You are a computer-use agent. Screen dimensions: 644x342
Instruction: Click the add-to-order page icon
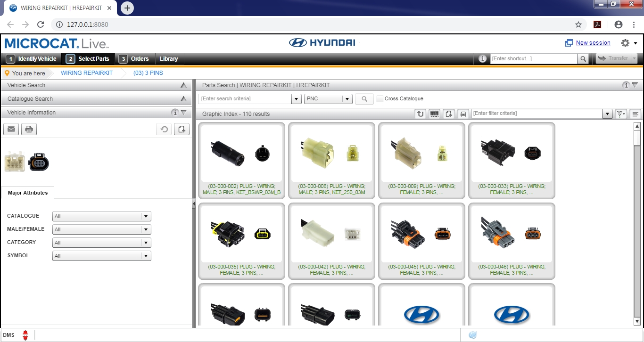pos(448,114)
